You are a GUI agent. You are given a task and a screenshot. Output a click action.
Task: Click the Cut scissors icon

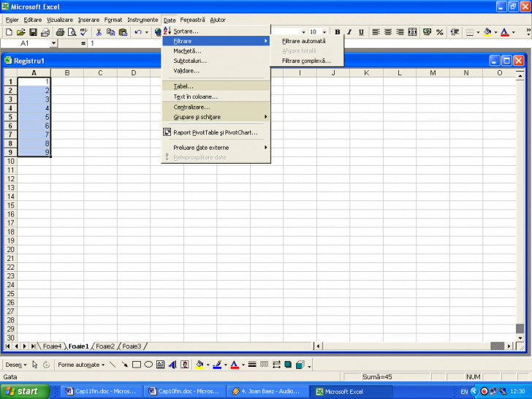[x=99, y=32]
